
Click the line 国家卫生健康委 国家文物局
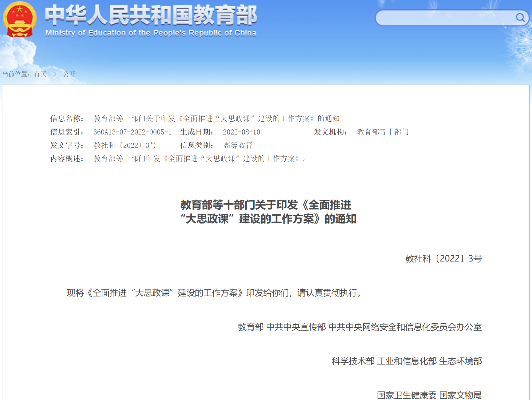429,395
